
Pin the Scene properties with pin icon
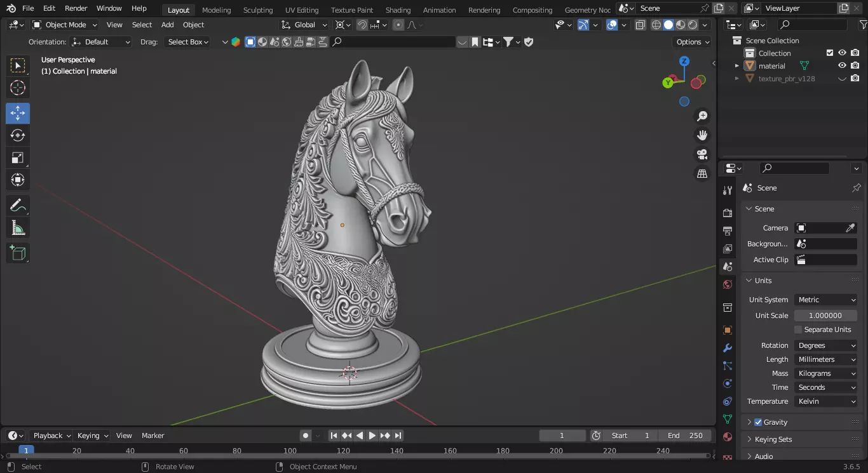point(856,188)
